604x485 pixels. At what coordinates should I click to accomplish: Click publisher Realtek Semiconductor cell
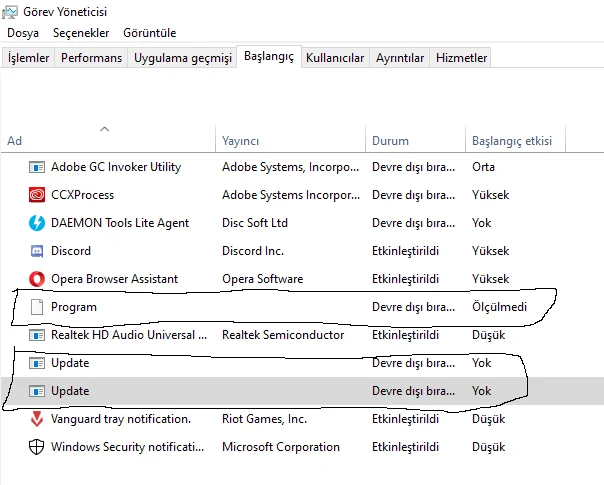pyautogui.click(x=283, y=335)
